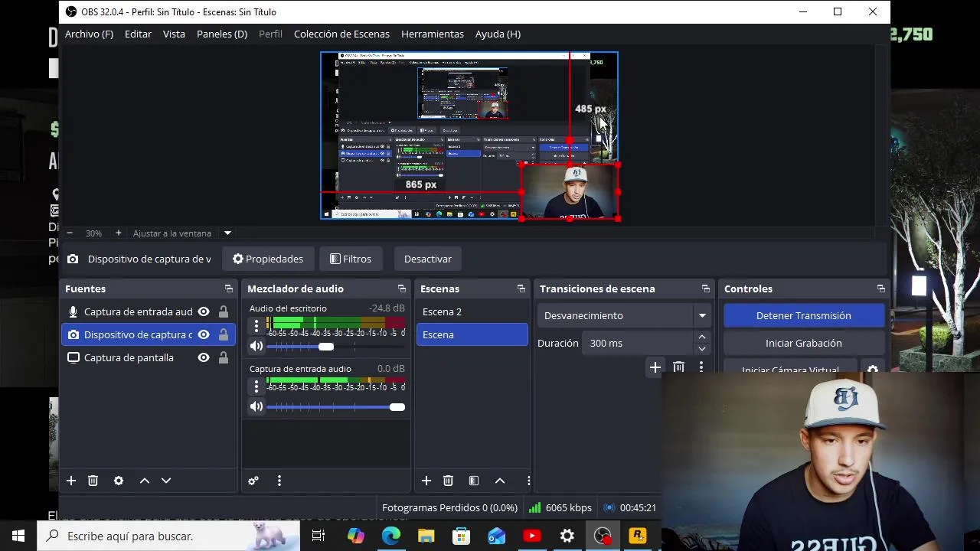980x551 pixels.
Task: Toggle lock on Captura de entrada audio source
Action: pyautogui.click(x=224, y=311)
